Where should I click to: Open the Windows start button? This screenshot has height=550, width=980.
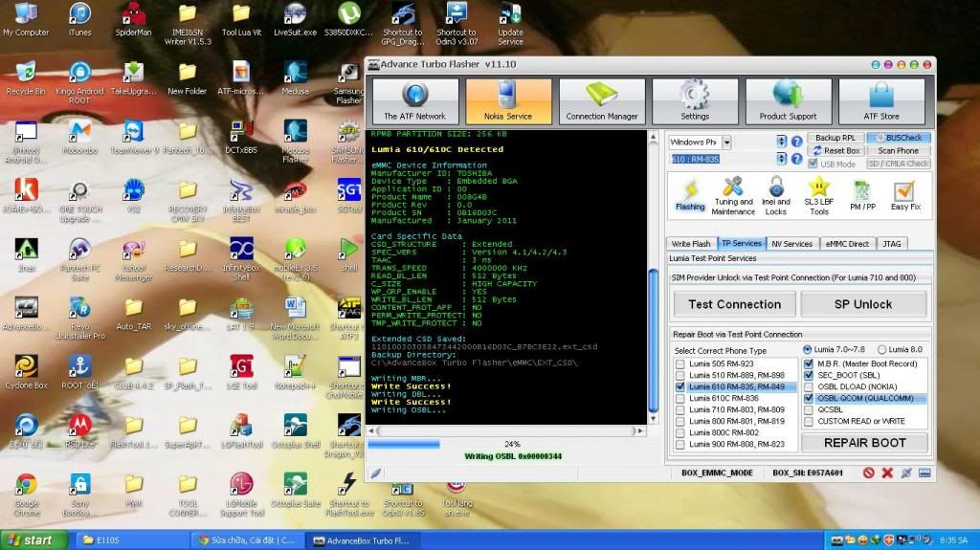click(x=34, y=540)
